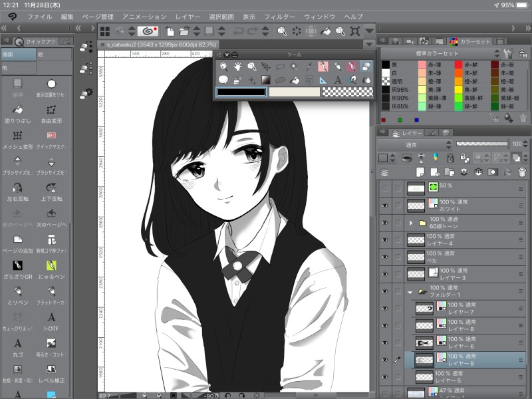Viewport: 532px width, 399px height.
Task: Open the blending mode 通常 dropdown
Action: [x=412, y=144]
